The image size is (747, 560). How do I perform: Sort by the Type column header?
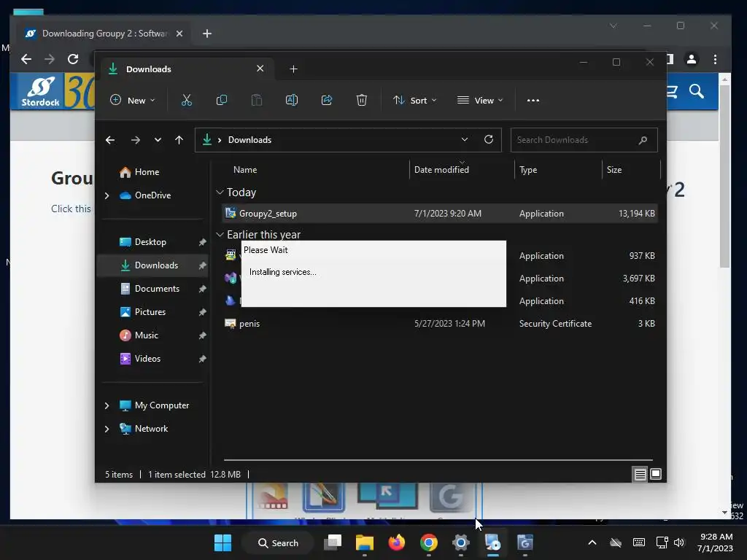(x=528, y=169)
